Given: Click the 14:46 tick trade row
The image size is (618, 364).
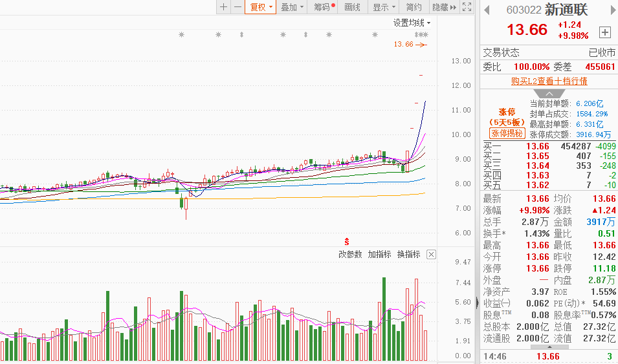Looking at the screenshot, I should pyautogui.click(x=549, y=356).
